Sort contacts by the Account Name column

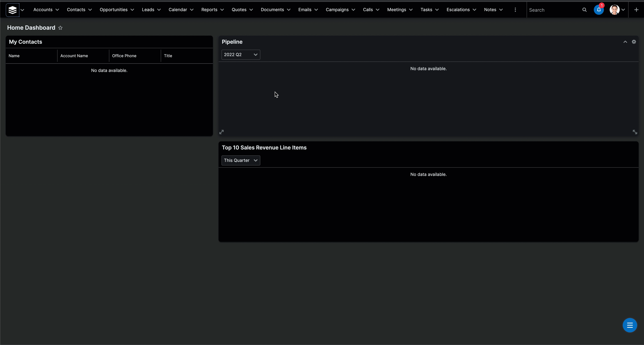tap(74, 56)
